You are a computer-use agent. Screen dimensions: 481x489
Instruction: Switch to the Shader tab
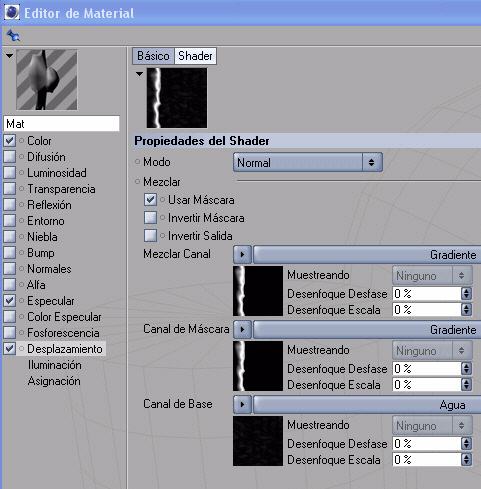(195, 56)
